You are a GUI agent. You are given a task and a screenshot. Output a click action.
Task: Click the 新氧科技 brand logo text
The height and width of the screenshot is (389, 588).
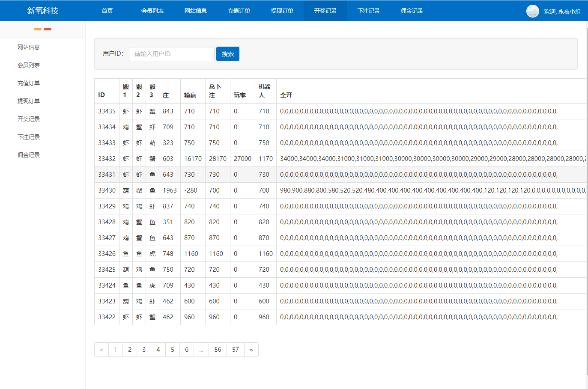[42, 11]
